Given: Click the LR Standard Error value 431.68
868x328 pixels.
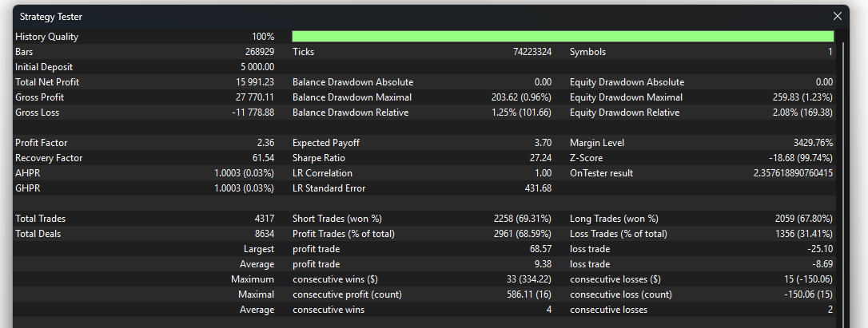Looking at the screenshot, I should click(538, 188).
